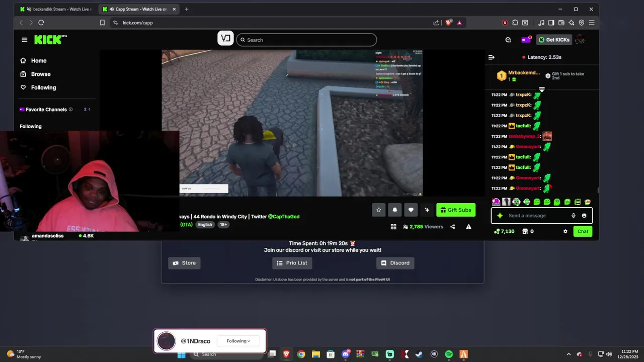Open Brave VPN shield icon
This screenshot has height=362, width=644.
coord(582,23)
